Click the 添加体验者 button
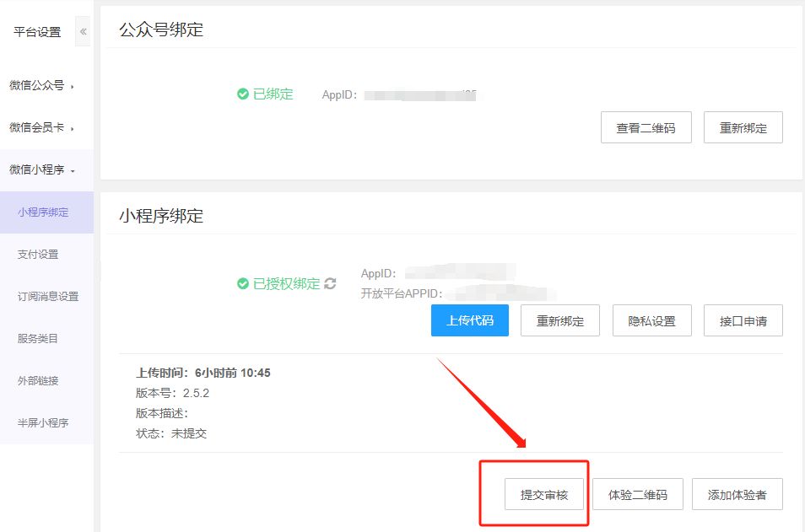The image size is (805, 532). point(737,494)
